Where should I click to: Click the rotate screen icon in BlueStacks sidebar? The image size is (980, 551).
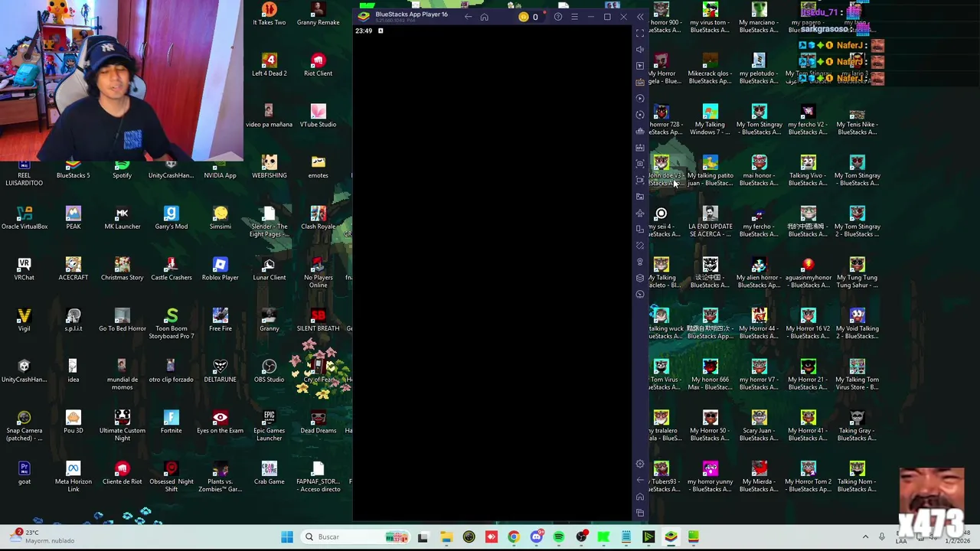coord(640,229)
